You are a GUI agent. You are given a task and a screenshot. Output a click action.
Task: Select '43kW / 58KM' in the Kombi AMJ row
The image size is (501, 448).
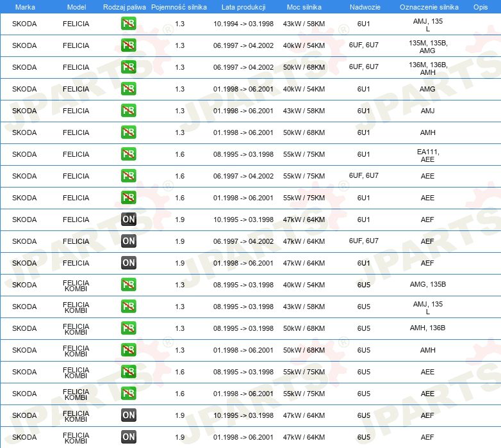point(304,307)
